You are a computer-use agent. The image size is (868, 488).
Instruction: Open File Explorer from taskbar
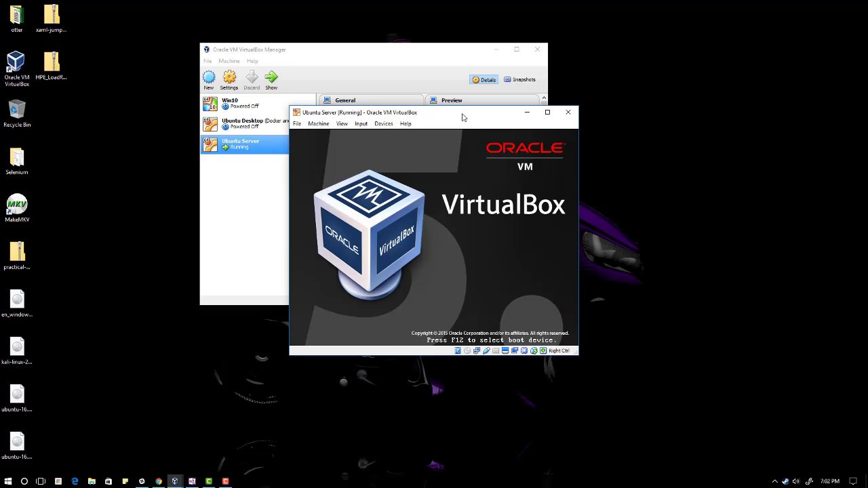(x=92, y=481)
